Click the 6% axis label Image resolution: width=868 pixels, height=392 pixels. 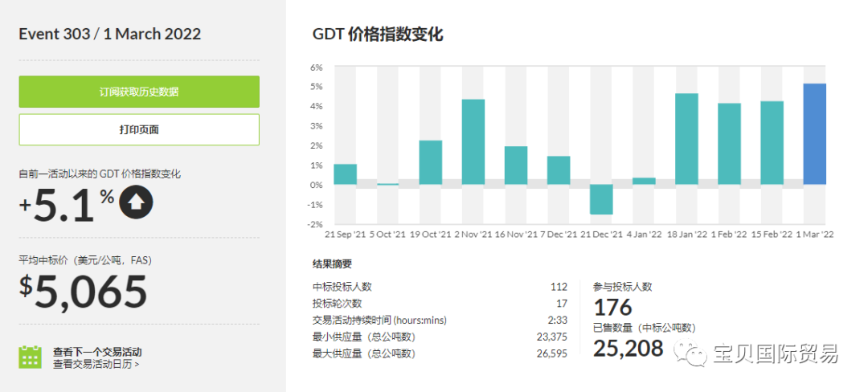click(316, 67)
